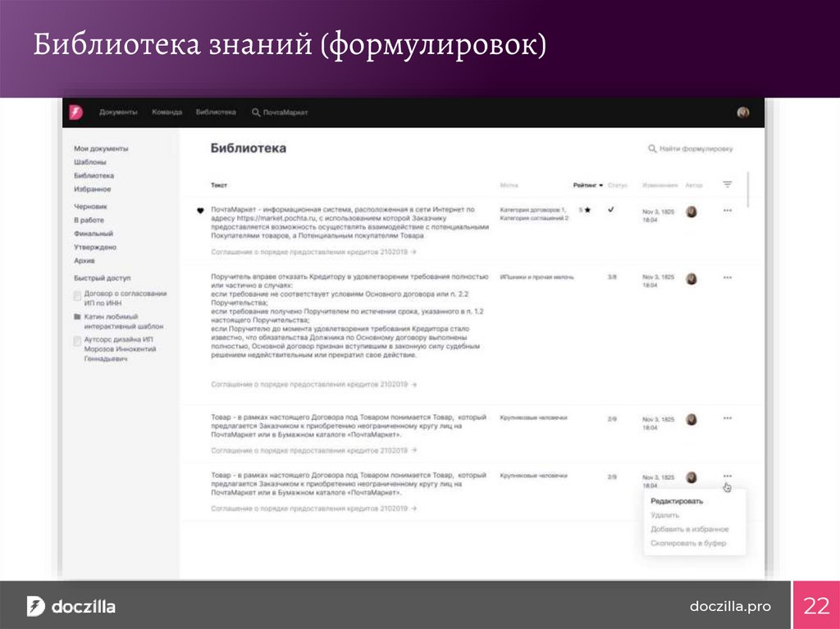Open the source link under the last Товар formulation
Screen dimensions: 840x629
(x=313, y=508)
